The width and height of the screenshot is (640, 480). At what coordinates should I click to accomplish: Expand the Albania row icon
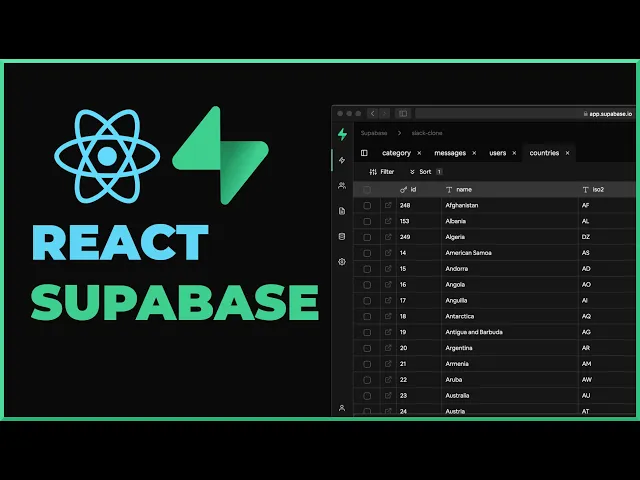point(388,221)
